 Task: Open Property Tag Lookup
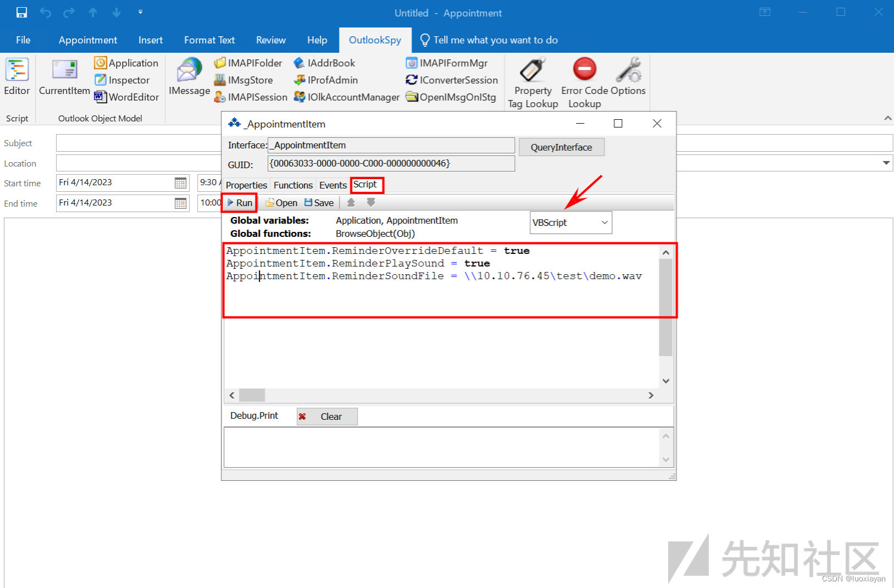533,82
